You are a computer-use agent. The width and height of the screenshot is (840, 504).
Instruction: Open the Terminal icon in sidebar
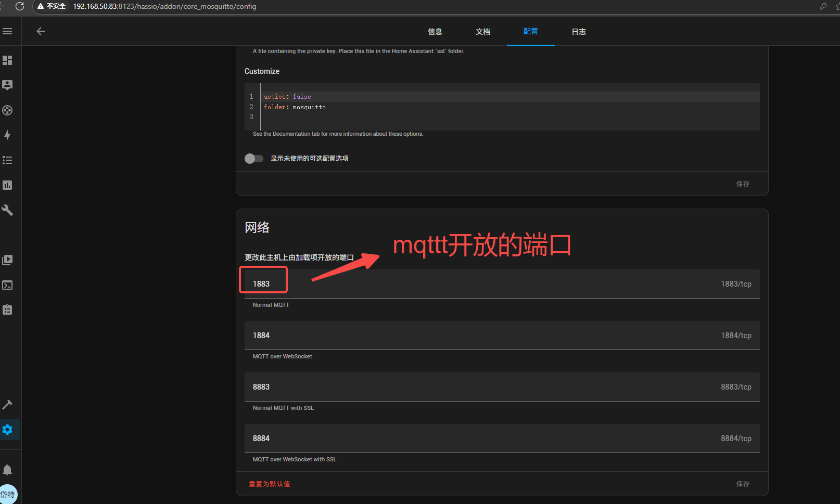point(7,285)
